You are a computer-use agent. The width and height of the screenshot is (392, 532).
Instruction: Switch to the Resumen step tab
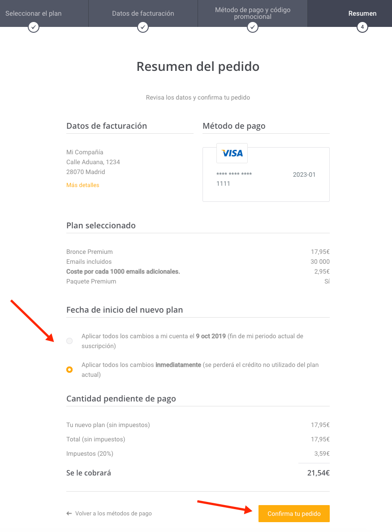point(362,13)
